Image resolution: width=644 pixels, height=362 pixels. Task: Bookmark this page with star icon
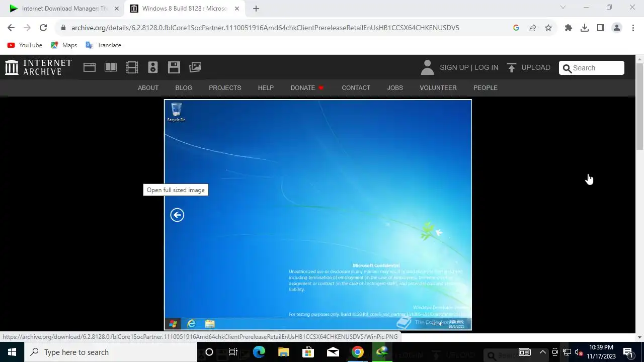pyautogui.click(x=548, y=28)
